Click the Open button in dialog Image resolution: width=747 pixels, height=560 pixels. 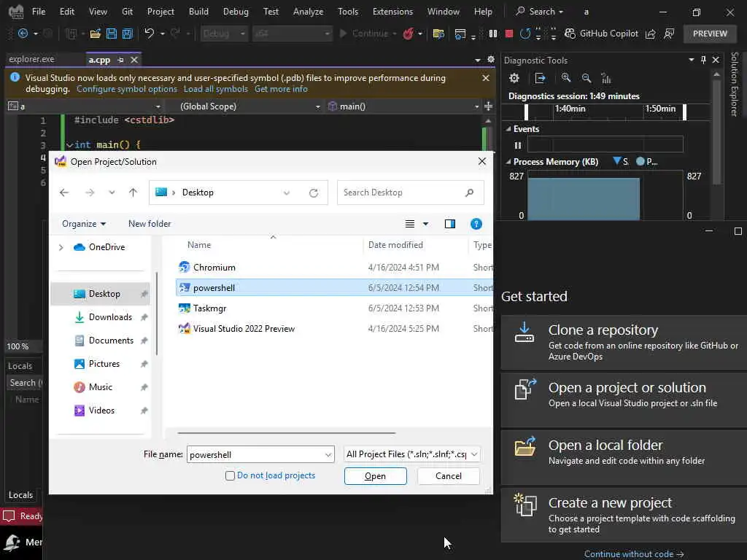click(x=376, y=476)
